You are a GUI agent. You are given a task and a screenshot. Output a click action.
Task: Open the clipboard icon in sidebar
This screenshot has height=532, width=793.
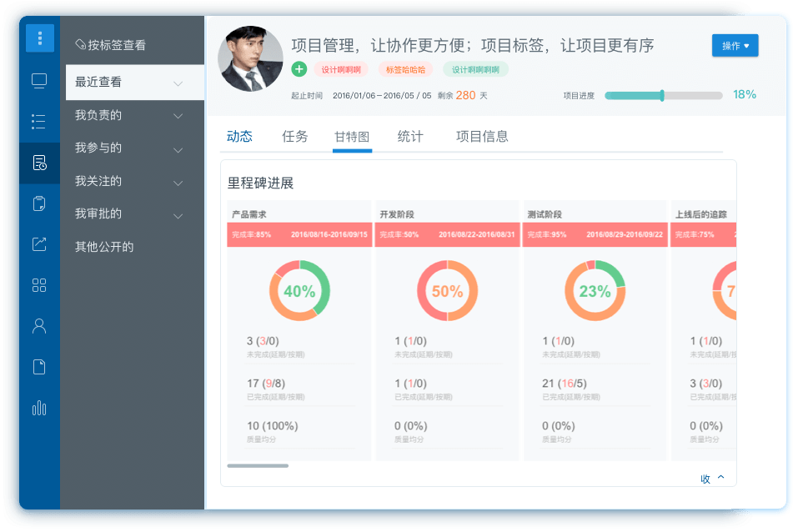[x=39, y=203]
